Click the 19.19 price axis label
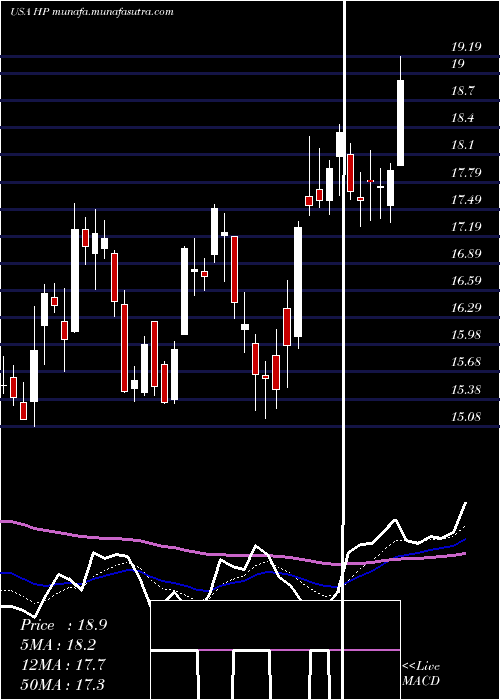500x700 pixels. [x=466, y=46]
